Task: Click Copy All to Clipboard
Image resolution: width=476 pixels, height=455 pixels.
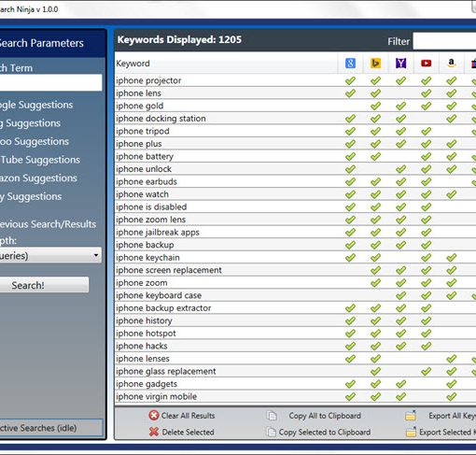Action: coord(325,416)
